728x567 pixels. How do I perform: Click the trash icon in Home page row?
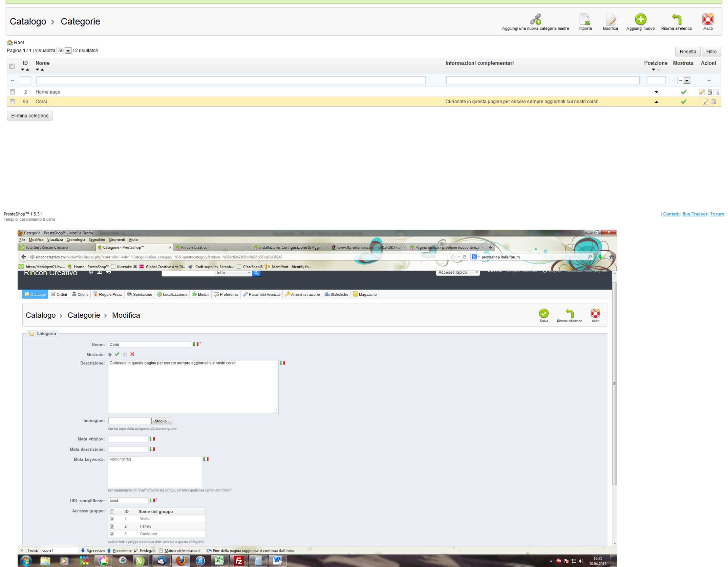click(x=709, y=92)
